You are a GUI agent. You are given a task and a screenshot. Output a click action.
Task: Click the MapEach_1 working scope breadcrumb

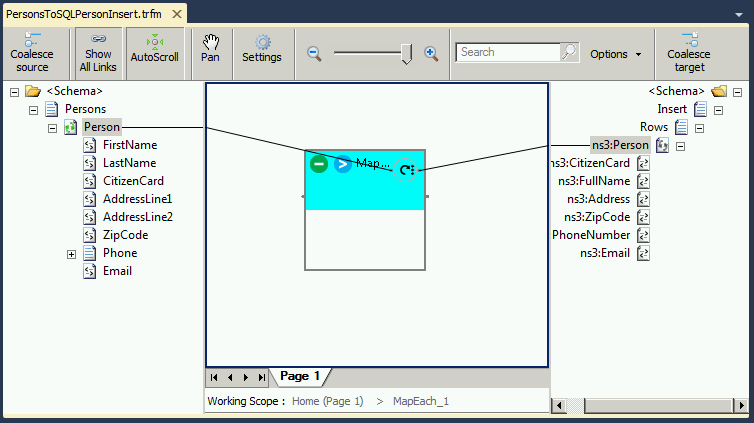[421, 401]
